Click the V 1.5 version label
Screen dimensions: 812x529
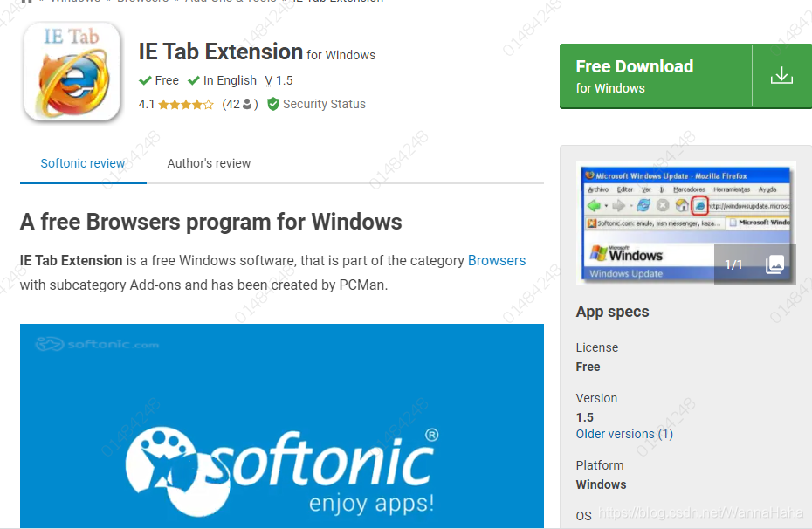pyautogui.click(x=279, y=81)
